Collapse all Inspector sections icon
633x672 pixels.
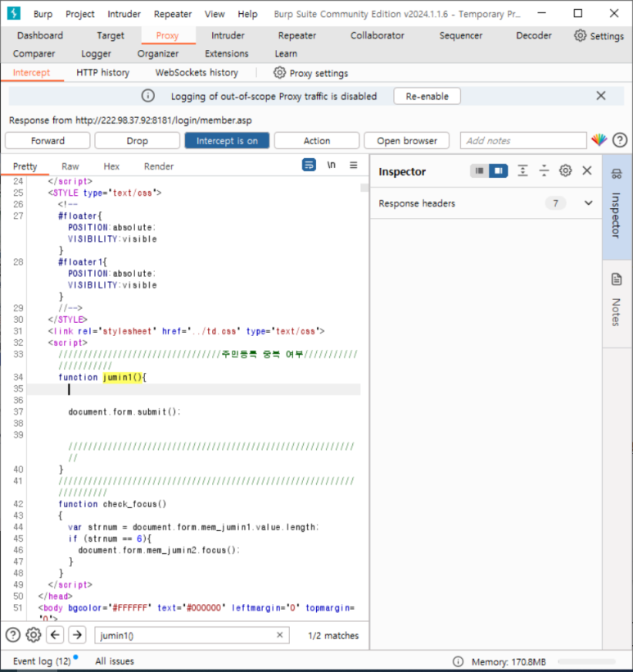point(544,171)
